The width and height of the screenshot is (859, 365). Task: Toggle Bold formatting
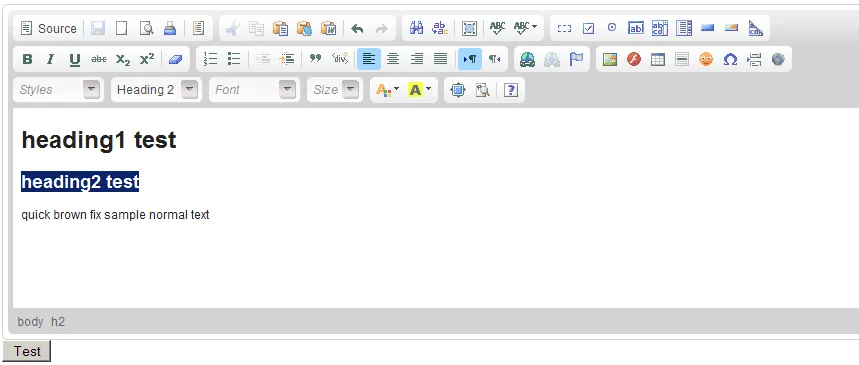point(27,59)
